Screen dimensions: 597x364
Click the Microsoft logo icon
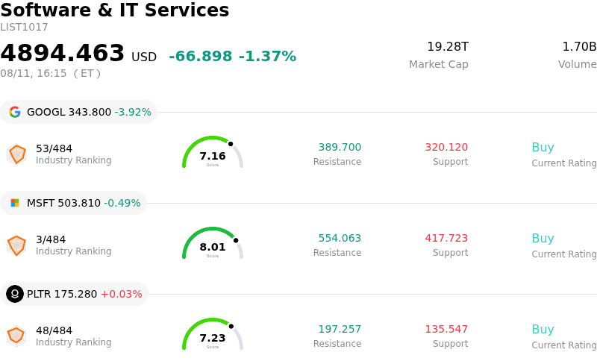pyautogui.click(x=15, y=203)
